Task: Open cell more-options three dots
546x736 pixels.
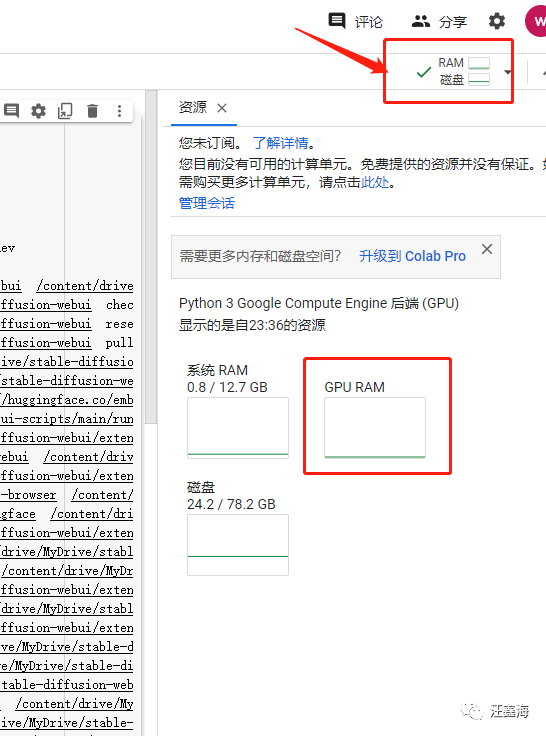Action: [x=119, y=111]
